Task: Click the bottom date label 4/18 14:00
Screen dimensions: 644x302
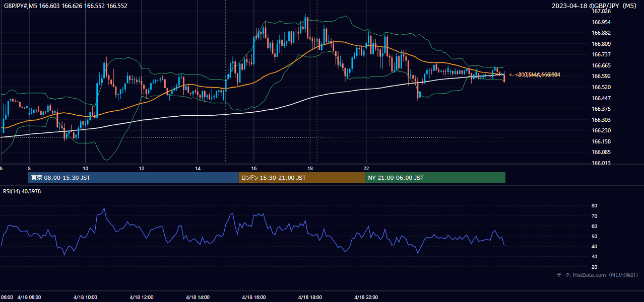Action: point(198,297)
